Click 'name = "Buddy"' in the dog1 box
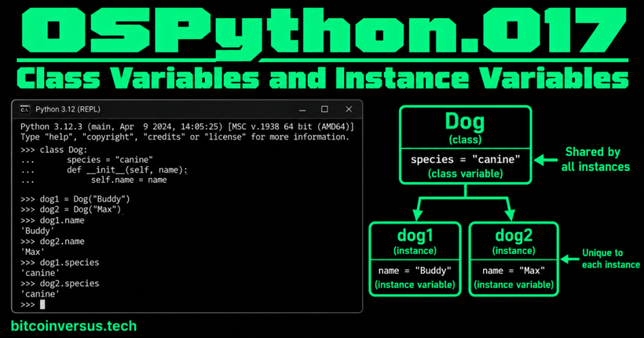Image resolution: width=644 pixels, height=338 pixels. point(415,271)
